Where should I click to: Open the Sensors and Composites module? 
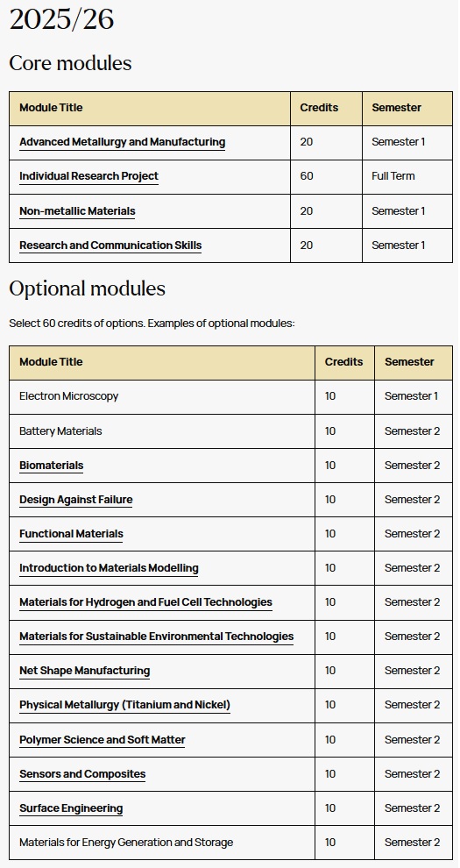point(82,774)
